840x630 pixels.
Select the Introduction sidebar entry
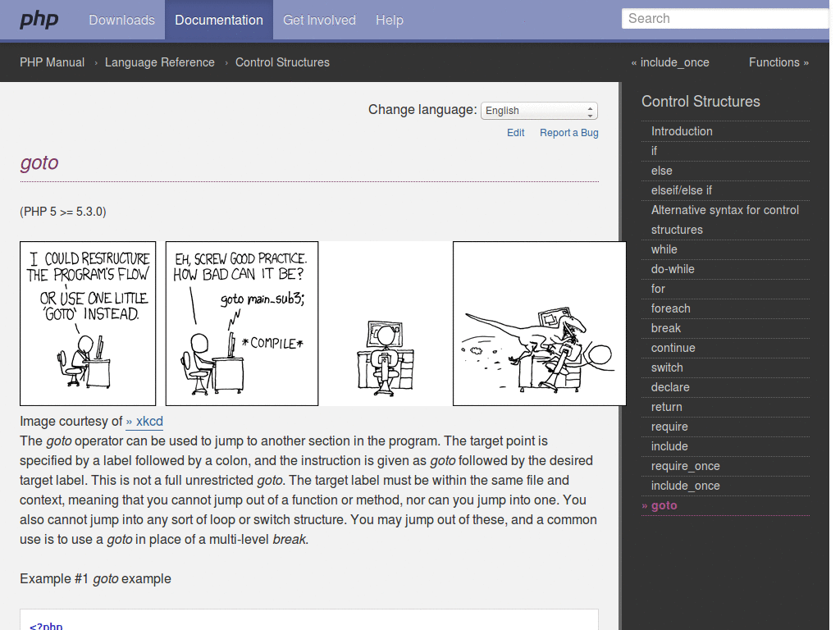tap(682, 131)
